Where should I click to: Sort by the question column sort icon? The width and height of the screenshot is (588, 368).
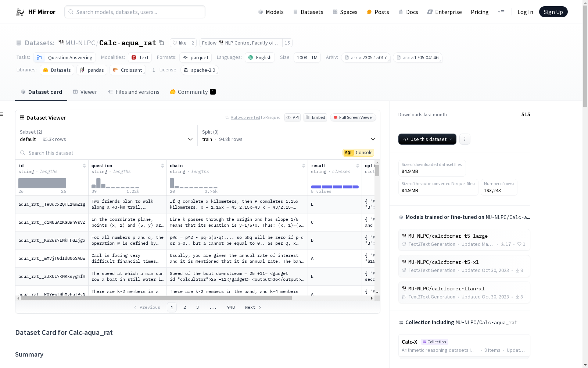coord(162,166)
